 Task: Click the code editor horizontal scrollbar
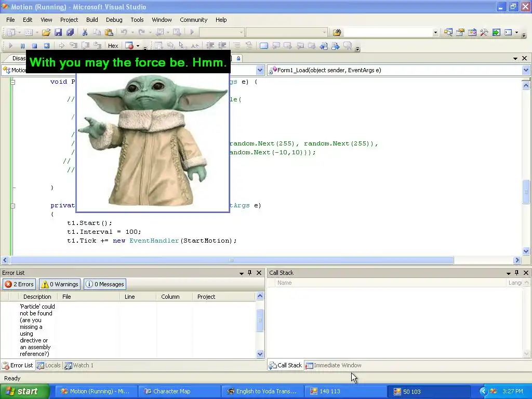232,260
